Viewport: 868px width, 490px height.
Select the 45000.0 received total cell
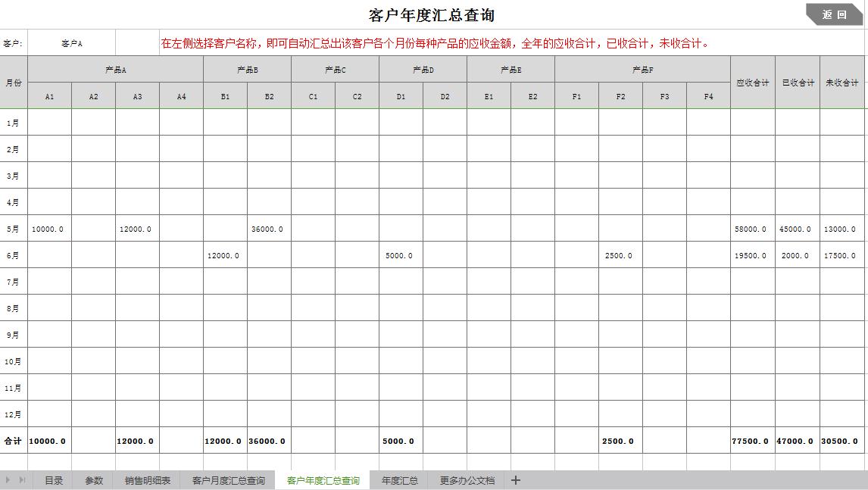[x=798, y=229]
